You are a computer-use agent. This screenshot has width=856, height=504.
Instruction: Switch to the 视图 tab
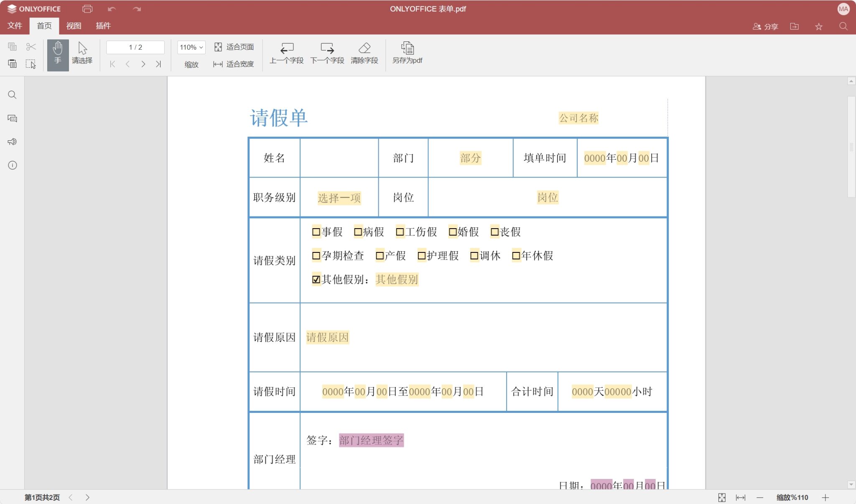point(74,26)
